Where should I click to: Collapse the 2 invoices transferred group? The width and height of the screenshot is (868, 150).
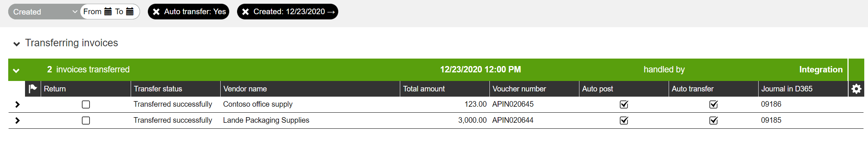16,70
